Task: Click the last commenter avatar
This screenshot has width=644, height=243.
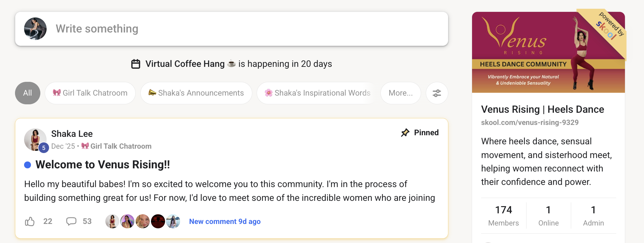Action: [x=173, y=221]
